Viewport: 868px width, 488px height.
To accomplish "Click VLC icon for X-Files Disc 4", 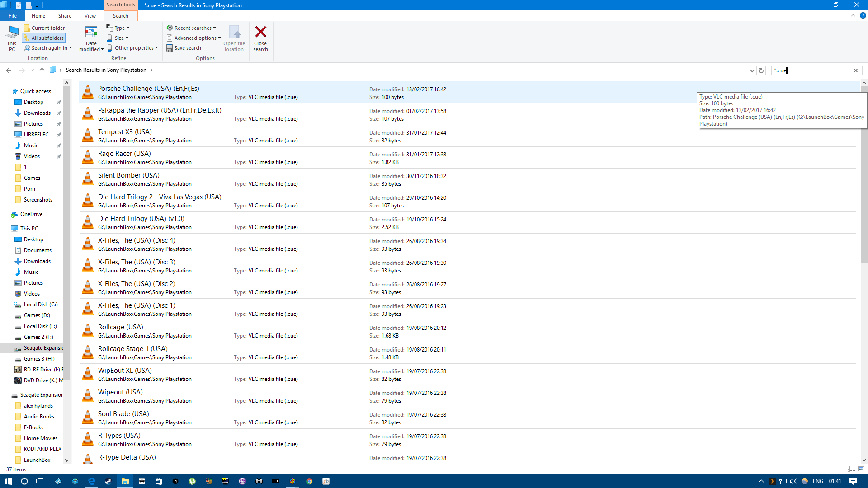I will (x=88, y=244).
